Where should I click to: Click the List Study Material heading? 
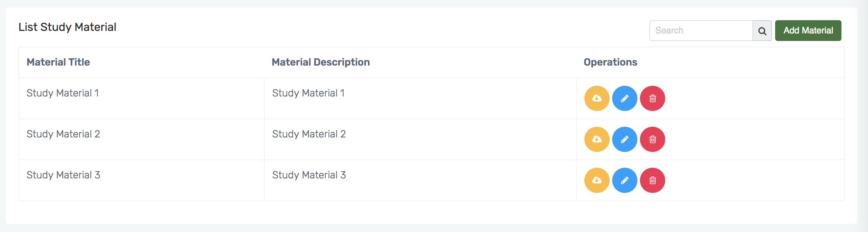pos(67,27)
